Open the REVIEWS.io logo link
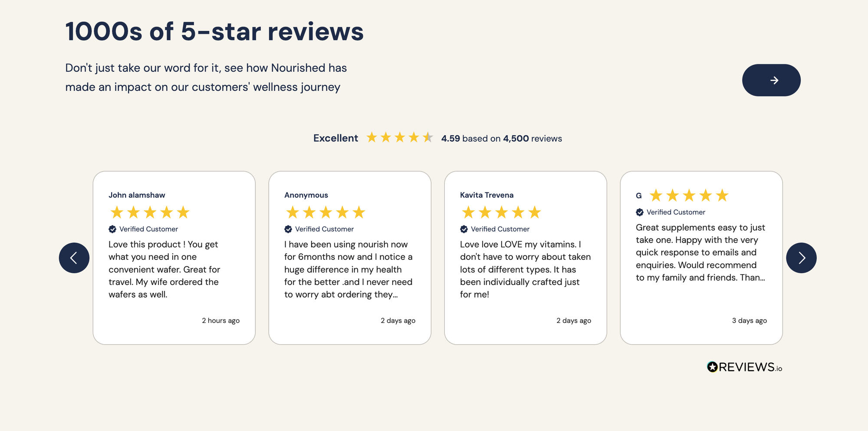 coord(744,368)
